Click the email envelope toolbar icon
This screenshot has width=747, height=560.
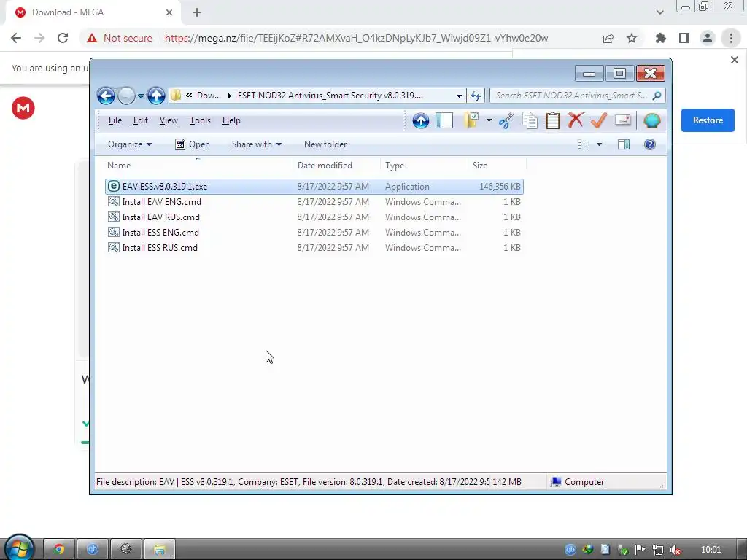pos(623,120)
